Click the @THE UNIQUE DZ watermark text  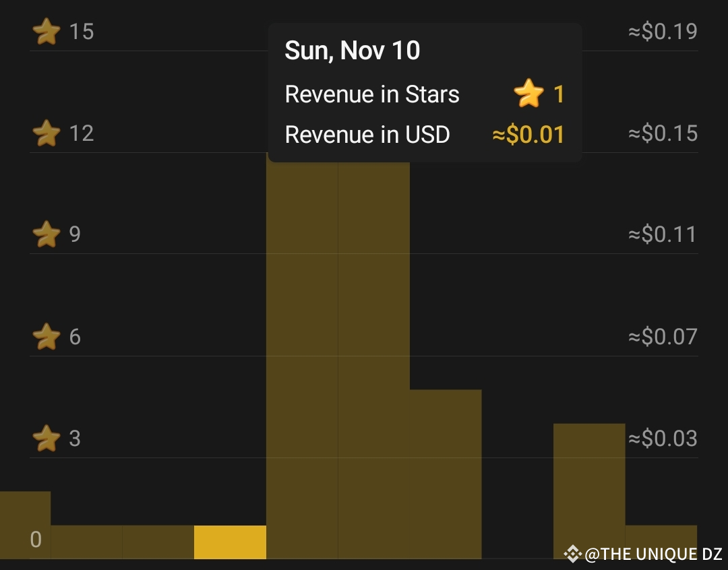pos(653,554)
